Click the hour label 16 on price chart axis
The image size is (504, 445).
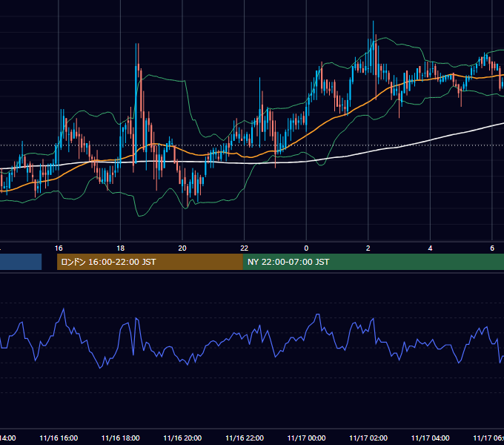point(59,248)
